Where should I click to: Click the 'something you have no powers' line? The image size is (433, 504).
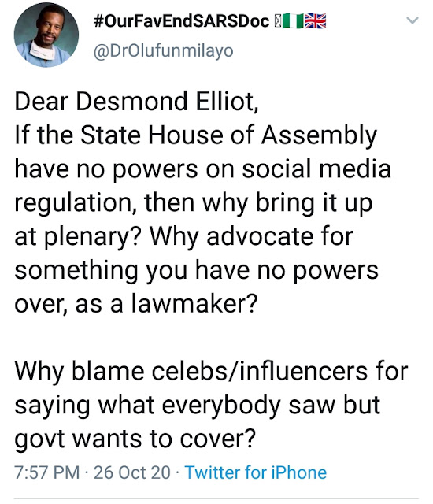coord(197,271)
